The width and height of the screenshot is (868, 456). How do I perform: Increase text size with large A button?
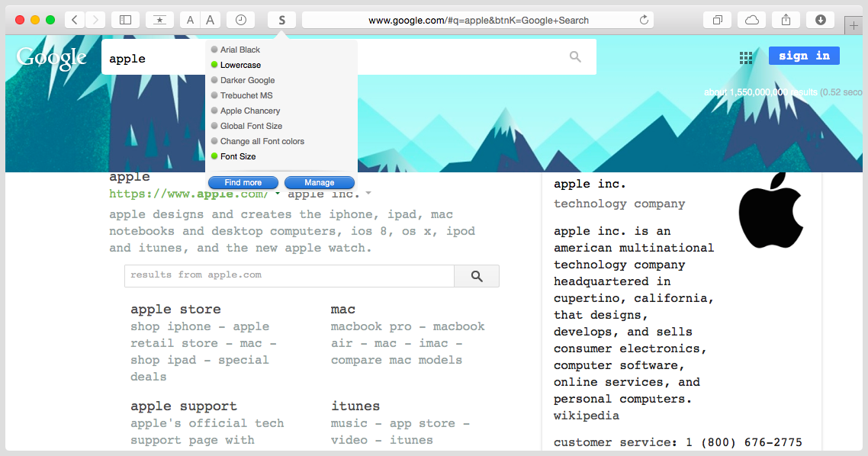pyautogui.click(x=211, y=20)
